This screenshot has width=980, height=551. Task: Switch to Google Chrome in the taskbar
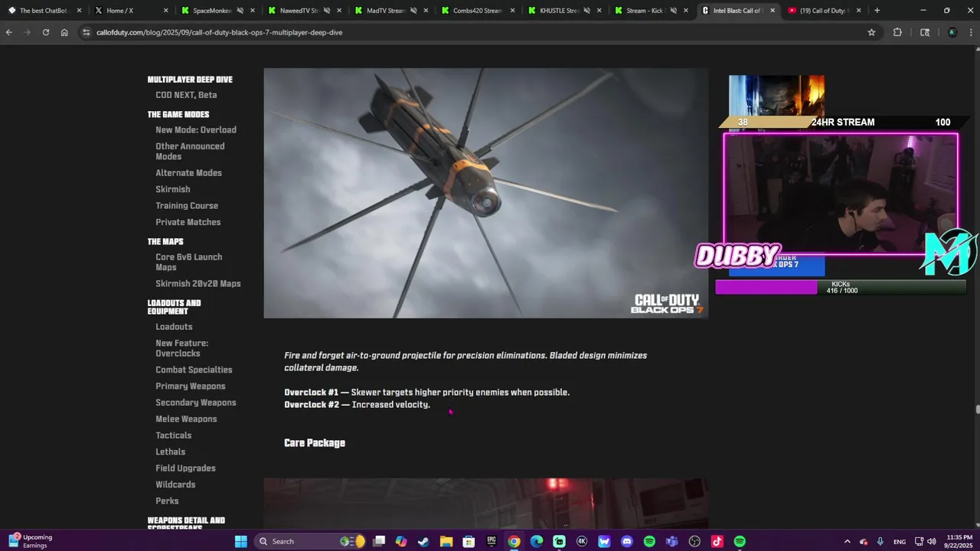[x=514, y=541]
